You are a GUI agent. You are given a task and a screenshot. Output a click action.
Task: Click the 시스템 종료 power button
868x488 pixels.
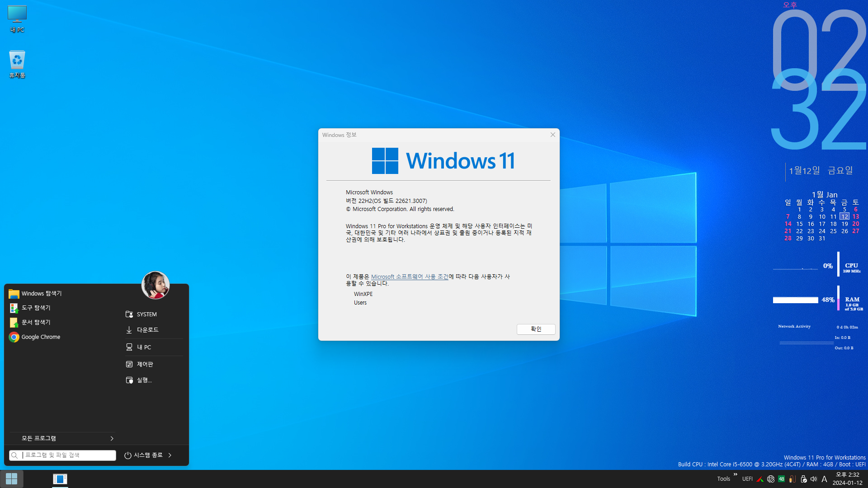(x=143, y=455)
